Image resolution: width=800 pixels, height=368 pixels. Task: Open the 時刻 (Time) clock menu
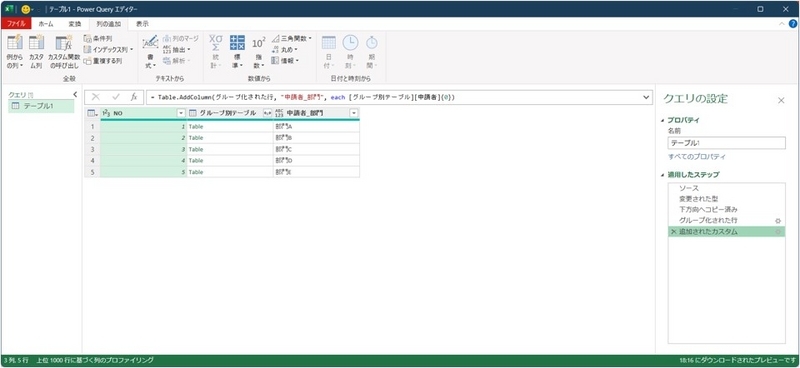(x=350, y=52)
